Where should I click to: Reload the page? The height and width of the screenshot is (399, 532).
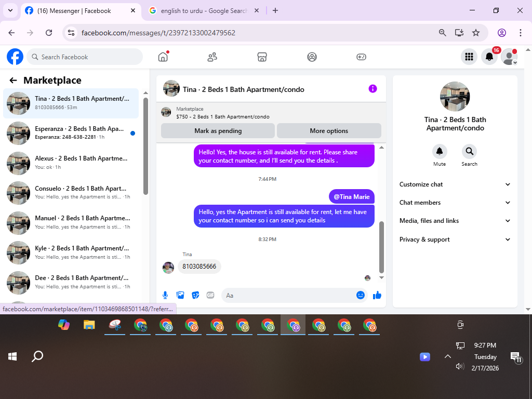[49, 33]
